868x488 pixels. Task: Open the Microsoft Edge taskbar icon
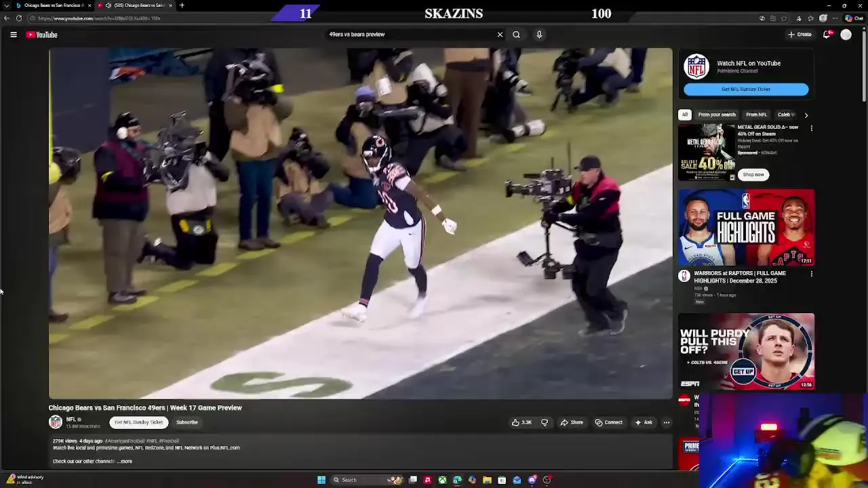[457, 480]
